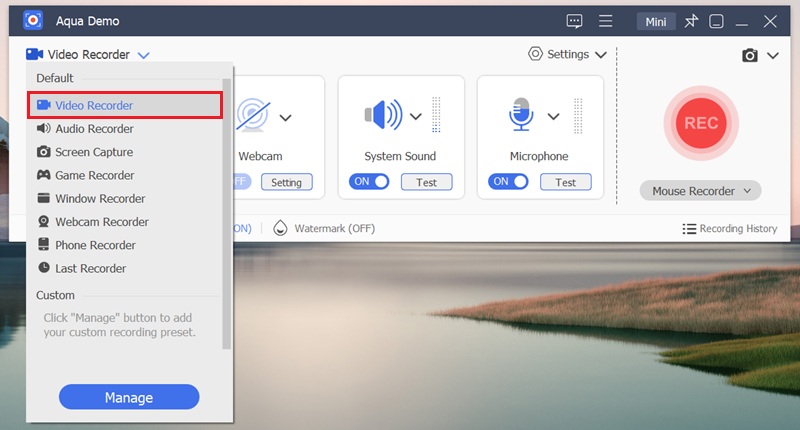Click the camera screenshot icon
Screen dimensions: 800x430
tap(750, 56)
